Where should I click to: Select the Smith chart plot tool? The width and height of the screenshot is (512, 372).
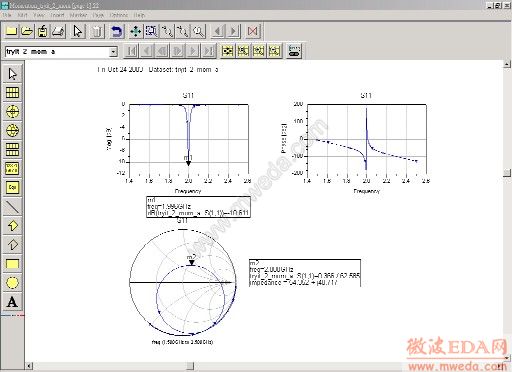click(x=12, y=130)
